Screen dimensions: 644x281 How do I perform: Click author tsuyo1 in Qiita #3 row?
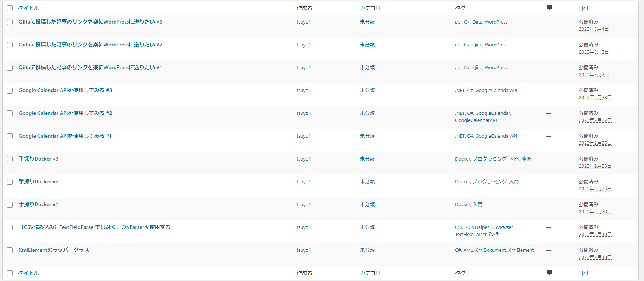(304, 22)
